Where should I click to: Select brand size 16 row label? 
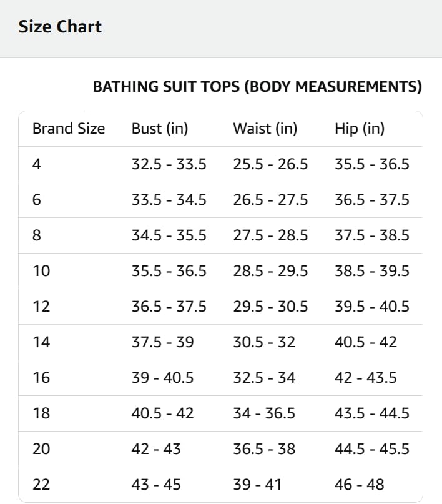[x=41, y=378]
